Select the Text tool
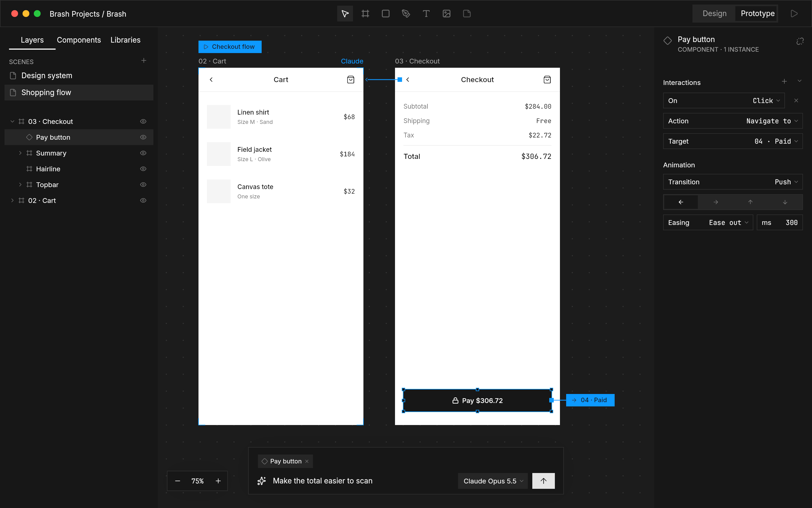The width and height of the screenshot is (812, 508). click(426, 14)
